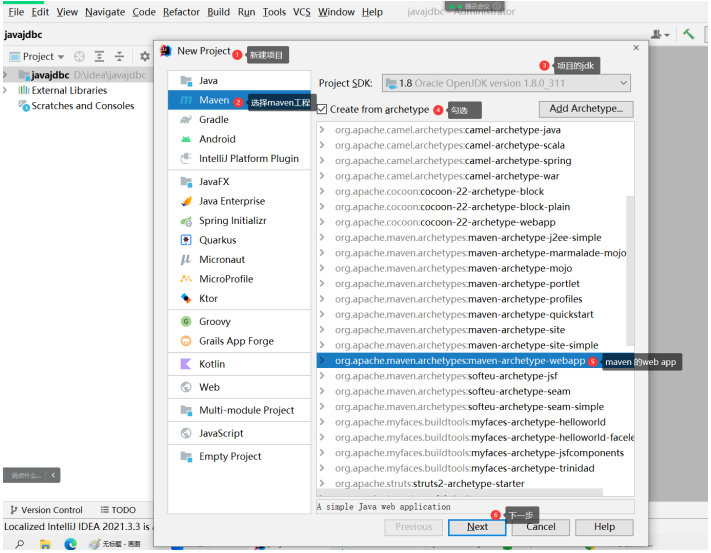Expand camel-archetype-spring entry
711x553 pixels.
(322, 161)
